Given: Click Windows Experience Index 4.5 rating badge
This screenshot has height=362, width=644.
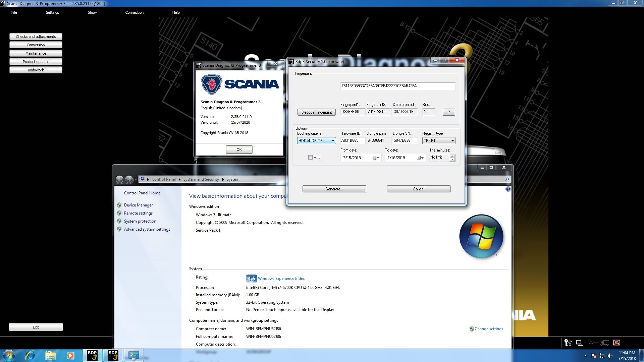Looking at the screenshot, I should [251, 279].
